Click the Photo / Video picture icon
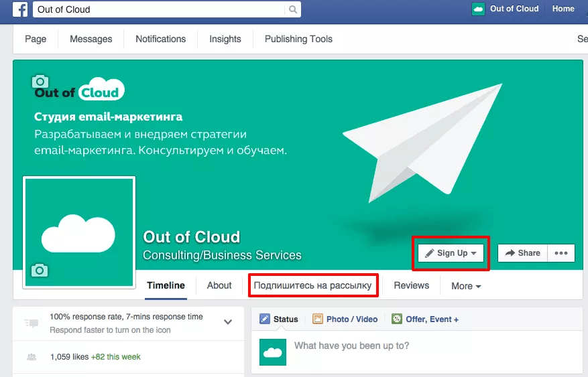 click(318, 319)
